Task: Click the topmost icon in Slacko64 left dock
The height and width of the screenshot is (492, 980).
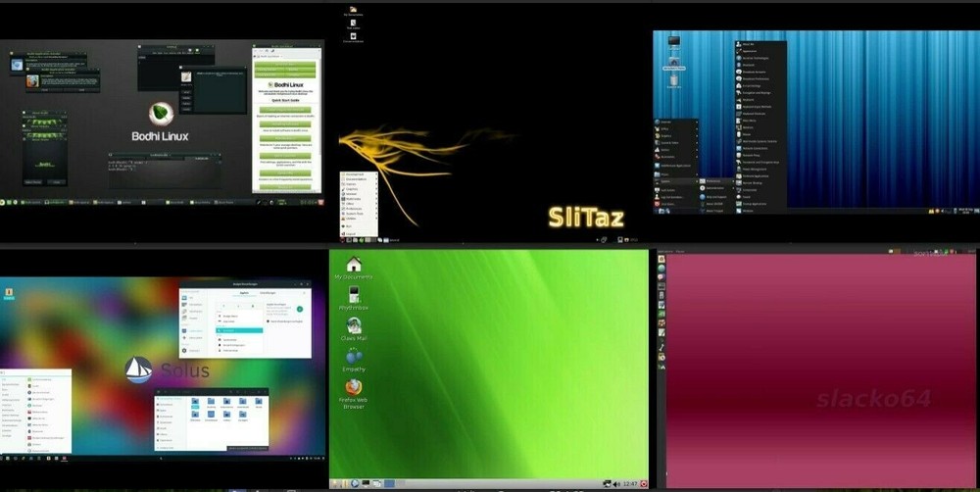Action: point(661,259)
